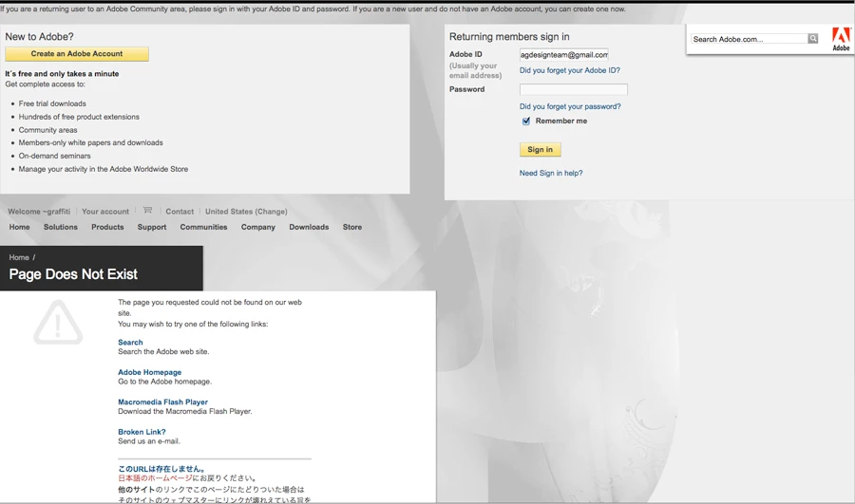855x504 pixels.
Task: Toggle the Remember me checkbox
Action: (x=526, y=121)
